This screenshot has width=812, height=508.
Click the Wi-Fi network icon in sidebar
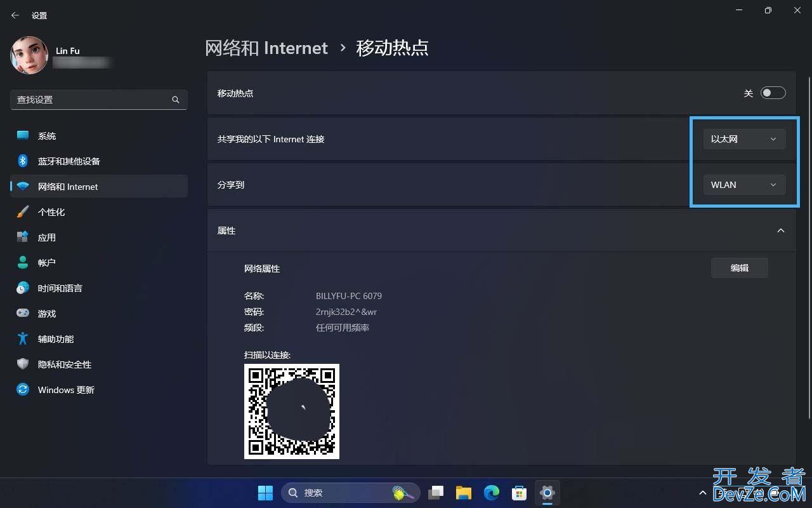click(23, 187)
